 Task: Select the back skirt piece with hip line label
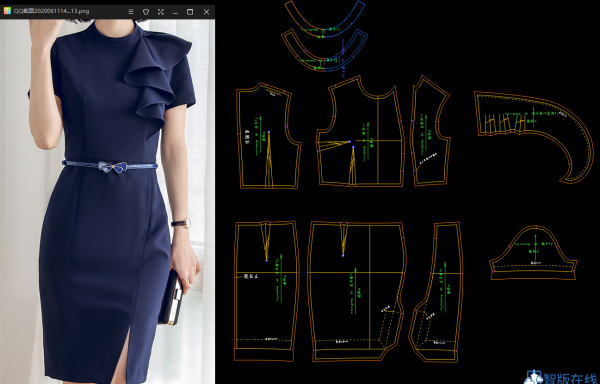click(267, 291)
